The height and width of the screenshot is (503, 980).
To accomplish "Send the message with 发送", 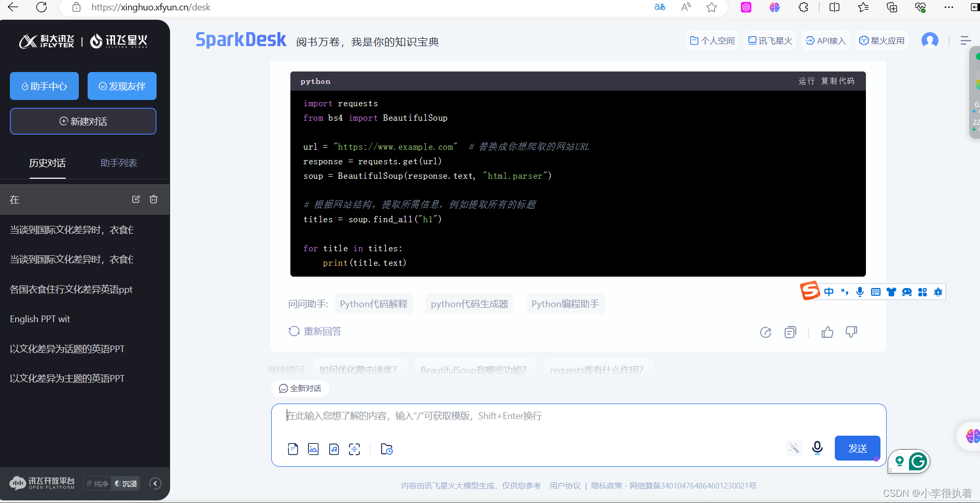I will click(x=858, y=448).
